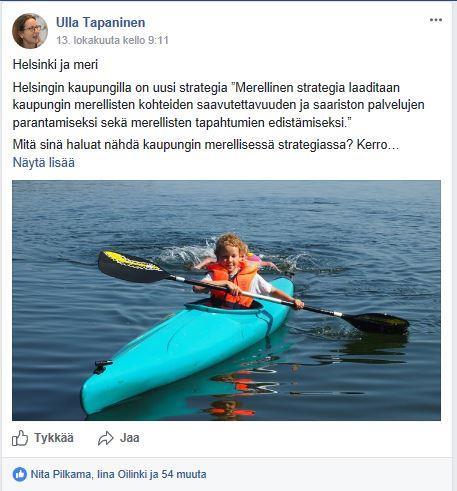Click Ulla Tapaninen's profile picture
The width and height of the screenshot is (457, 491).
point(30,31)
